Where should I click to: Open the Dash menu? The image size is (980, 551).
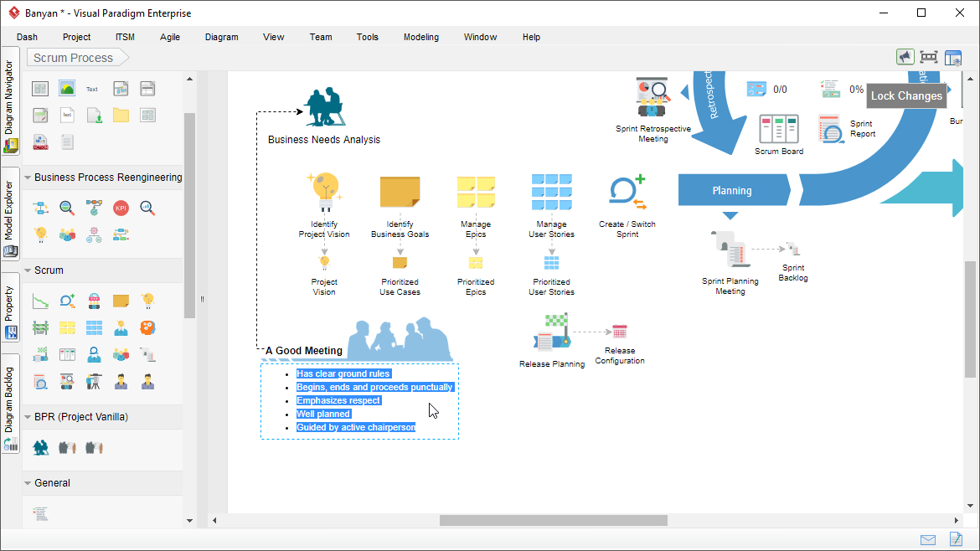point(27,37)
